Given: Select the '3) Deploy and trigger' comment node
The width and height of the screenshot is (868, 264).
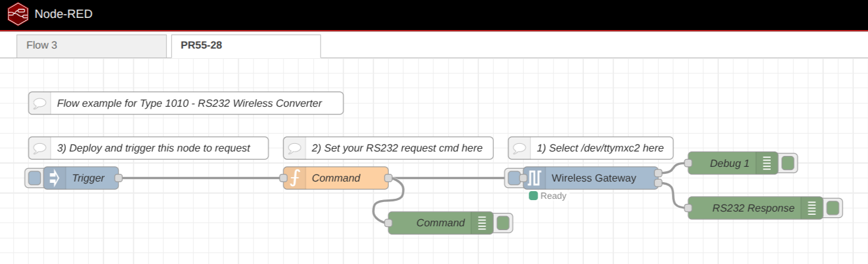Looking at the screenshot, I should [x=148, y=148].
